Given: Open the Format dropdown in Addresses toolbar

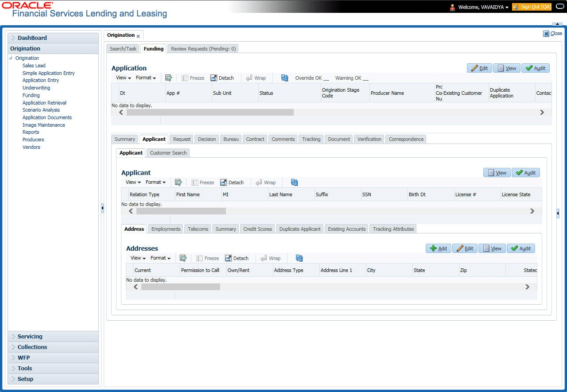Looking at the screenshot, I should 160,258.
